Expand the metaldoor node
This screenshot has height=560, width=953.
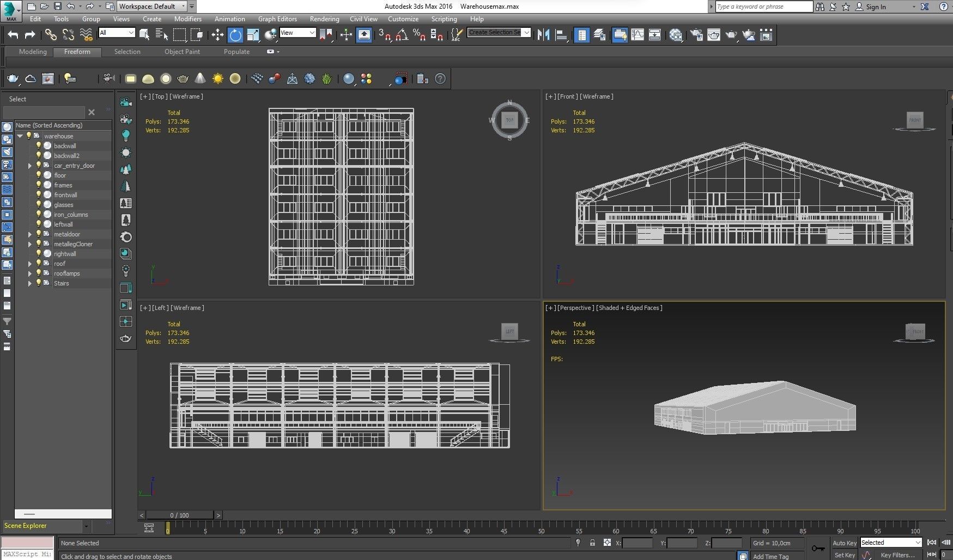tap(30, 234)
